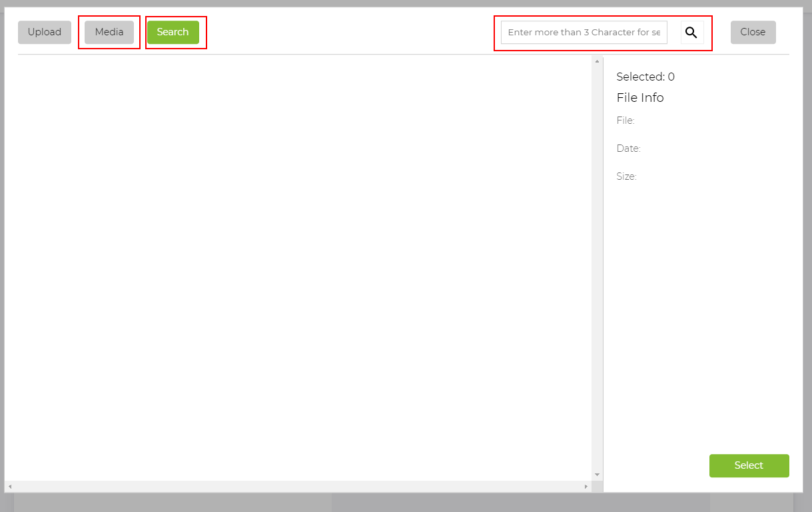Click the horizontal scrollbar left arrow
Image resolution: width=812 pixels, height=512 pixels.
pos(9,487)
